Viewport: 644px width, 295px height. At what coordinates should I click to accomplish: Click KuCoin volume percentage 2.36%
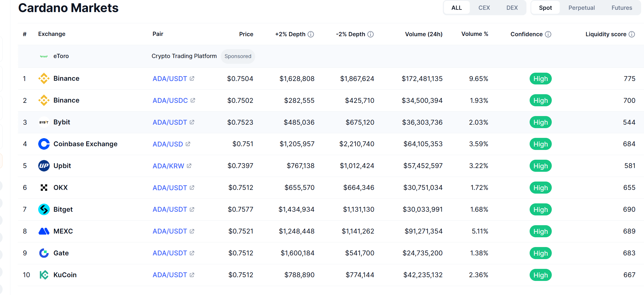(x=478, y=275)
